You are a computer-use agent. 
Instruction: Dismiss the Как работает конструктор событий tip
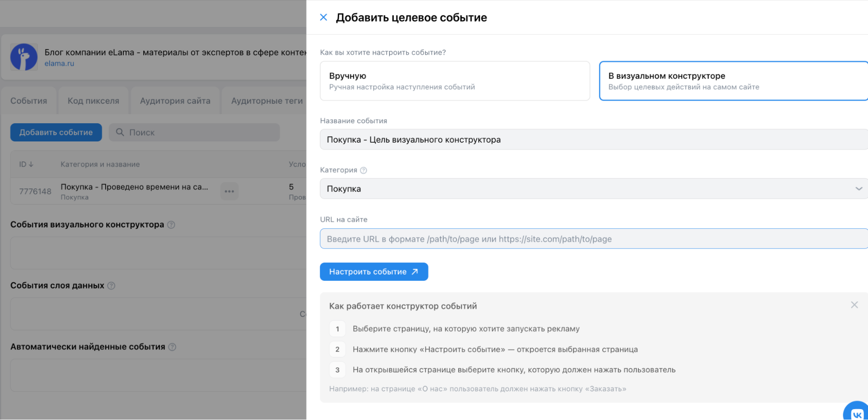click(x=854, y=305)
